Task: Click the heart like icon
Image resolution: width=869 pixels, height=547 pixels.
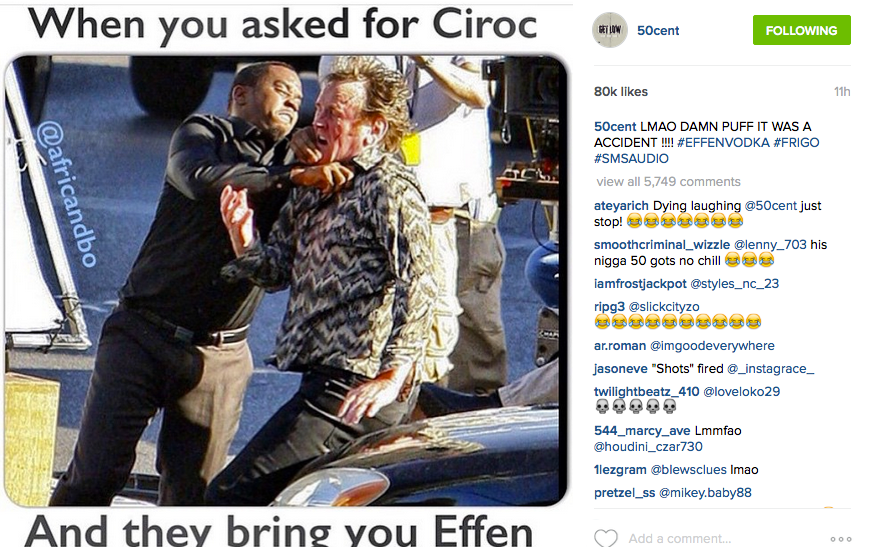Action: [x=605, y=538]
